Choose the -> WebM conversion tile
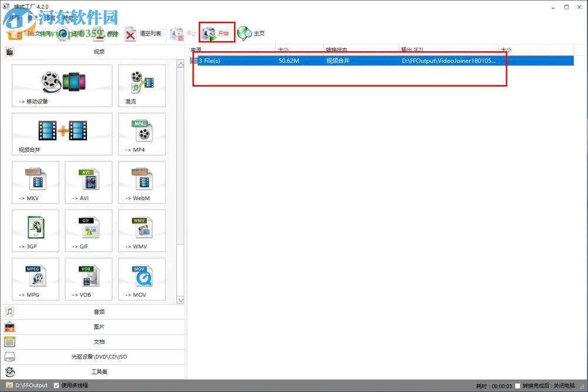 pyautogui.click(x=142, y=182)
